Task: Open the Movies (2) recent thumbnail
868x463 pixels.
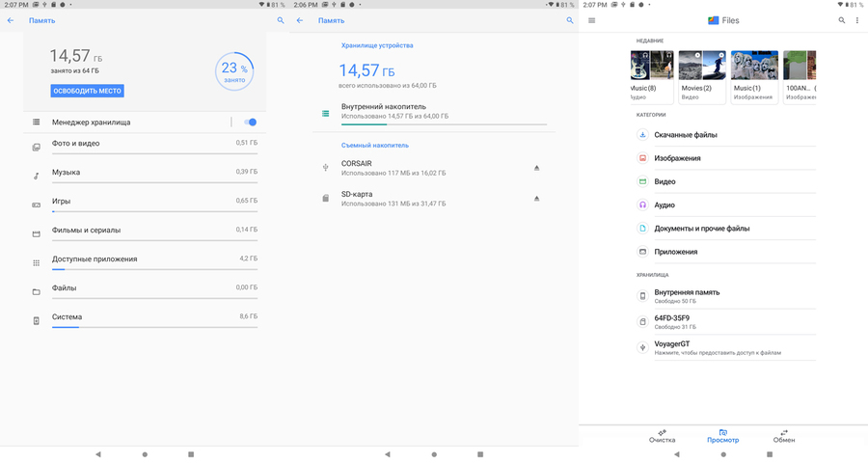Action: point(702,76)
